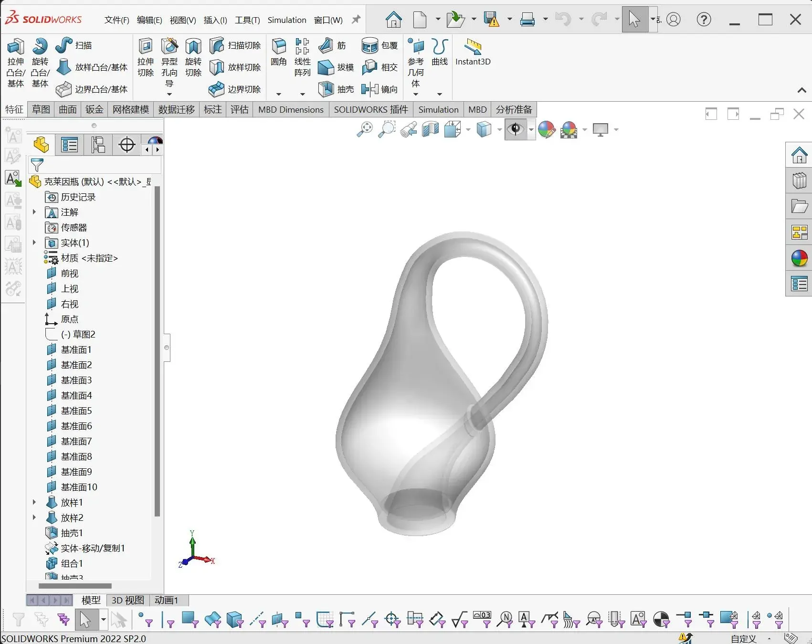Open the PropertyManager tab in the left panel

(x=70, y=145)
